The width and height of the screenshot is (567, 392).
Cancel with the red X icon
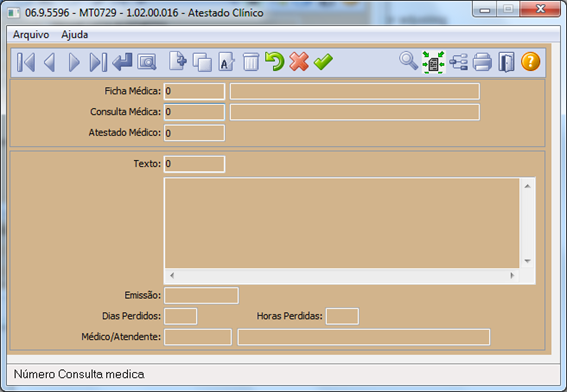299,61
